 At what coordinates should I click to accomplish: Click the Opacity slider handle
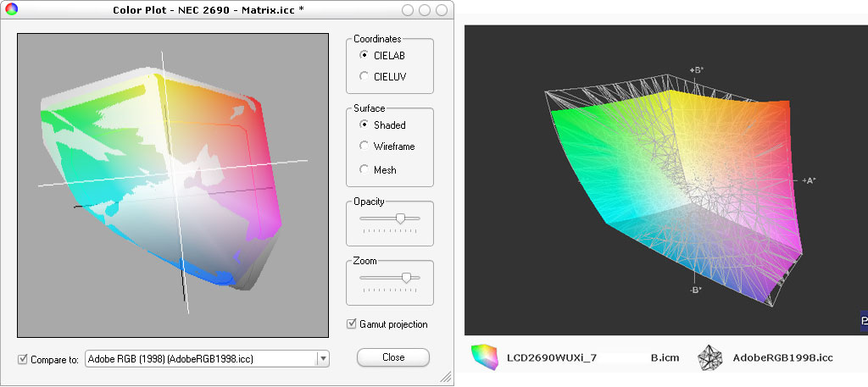pyautogui.click(x=400, y=218)
